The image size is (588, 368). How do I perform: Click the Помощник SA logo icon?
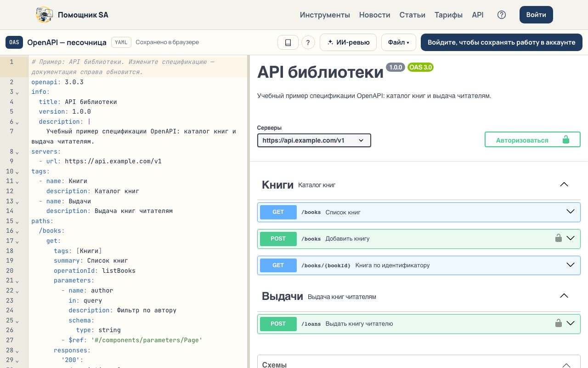[x=45, y=15]
